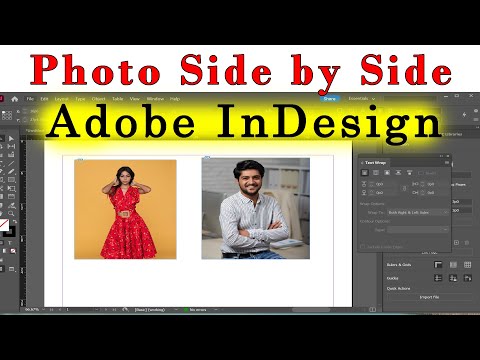Toggle the document grid icon
The image size is (480, 360).
tap(467, 265)
